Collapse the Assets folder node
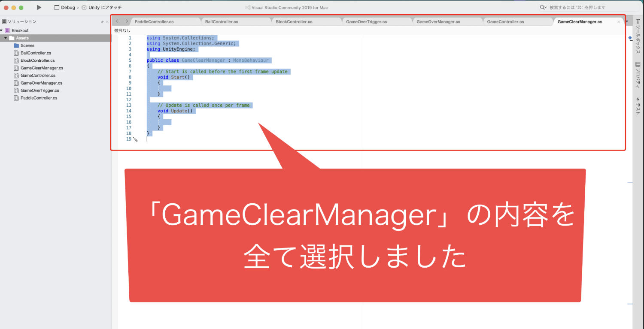 (6, 38)
